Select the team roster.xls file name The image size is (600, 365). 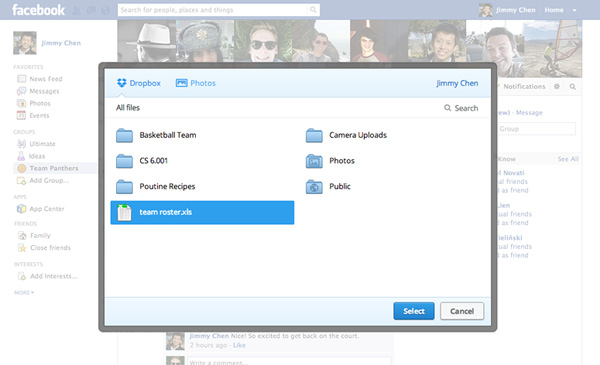tap(165, 212)
